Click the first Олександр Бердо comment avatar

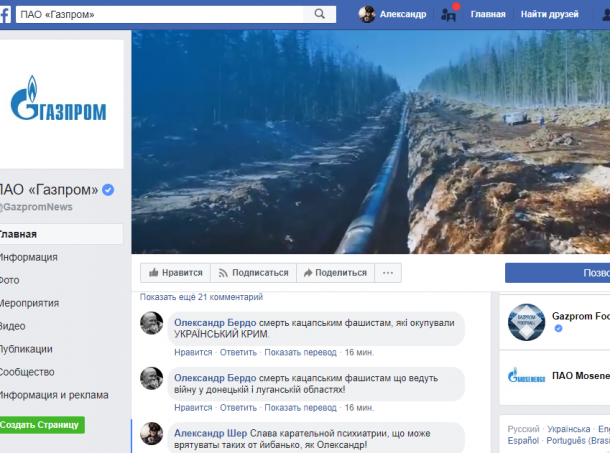coord(152,323)
